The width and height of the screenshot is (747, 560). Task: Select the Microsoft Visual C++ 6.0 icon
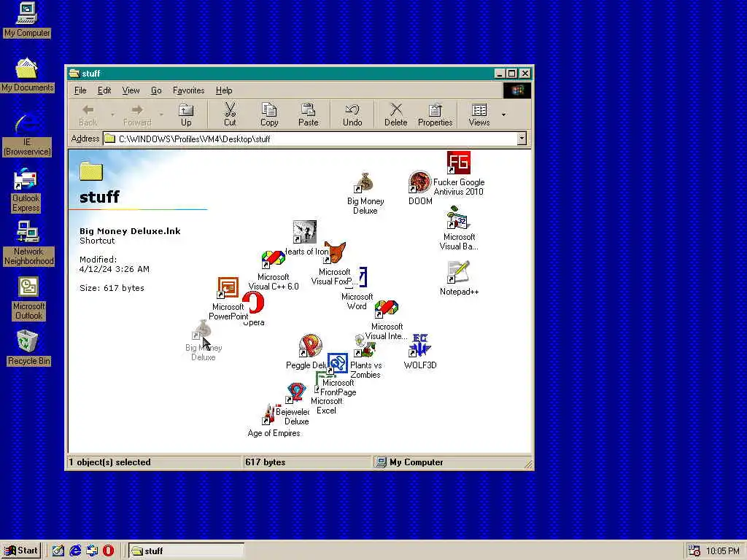pos(273,260)
